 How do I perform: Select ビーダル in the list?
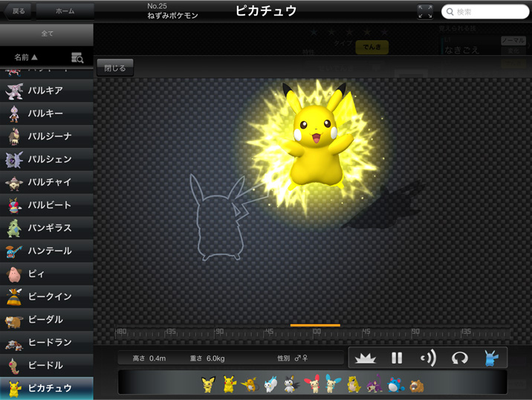point(47,320)
